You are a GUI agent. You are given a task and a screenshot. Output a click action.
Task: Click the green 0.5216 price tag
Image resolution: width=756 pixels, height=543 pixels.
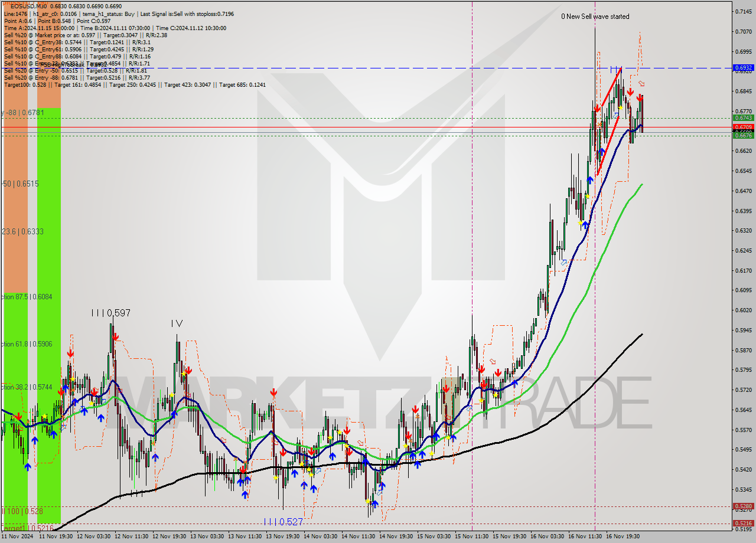(743, 523)
